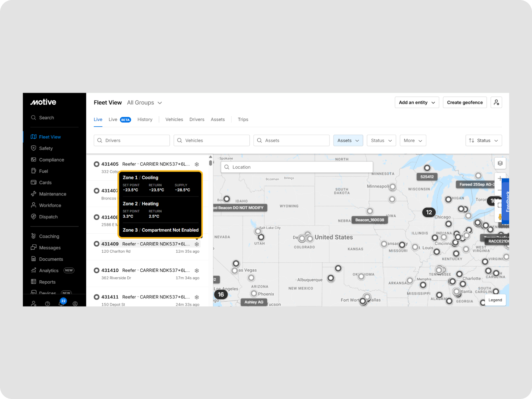Open the History tab

145,120
